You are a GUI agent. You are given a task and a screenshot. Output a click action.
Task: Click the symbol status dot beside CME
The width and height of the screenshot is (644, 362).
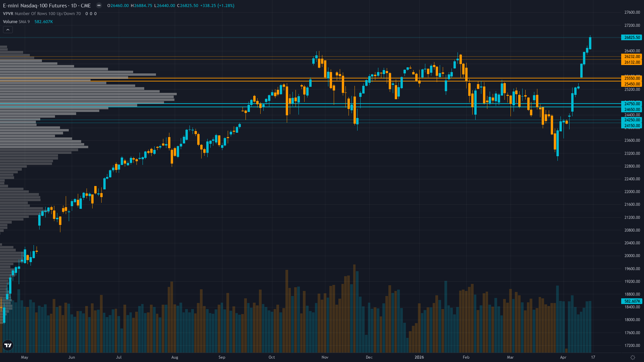pyautogui.click(x=99, y=5)
